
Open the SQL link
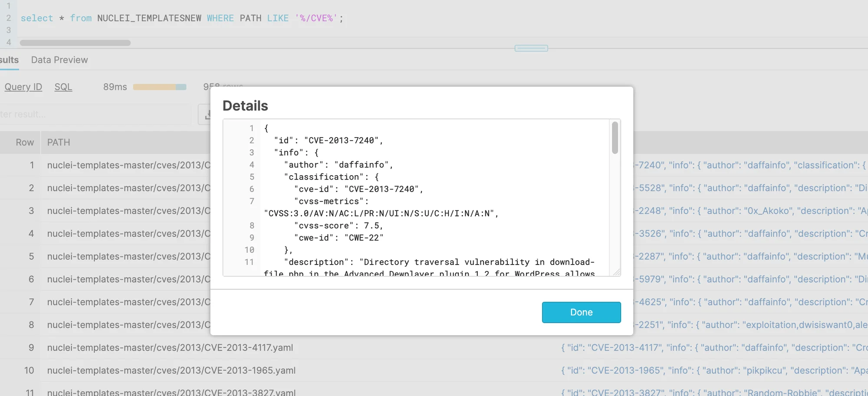[63, 87]
